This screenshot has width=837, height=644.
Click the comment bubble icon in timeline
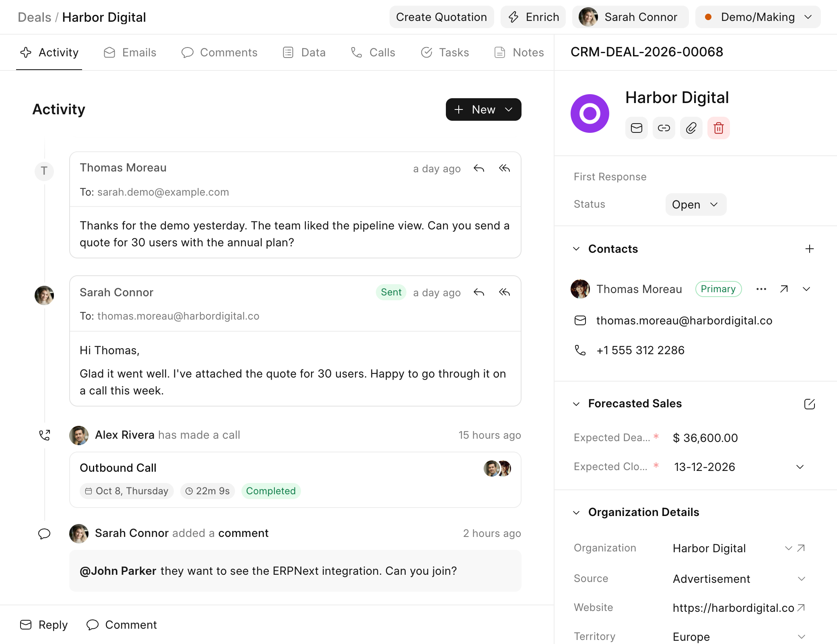[44, 534]
